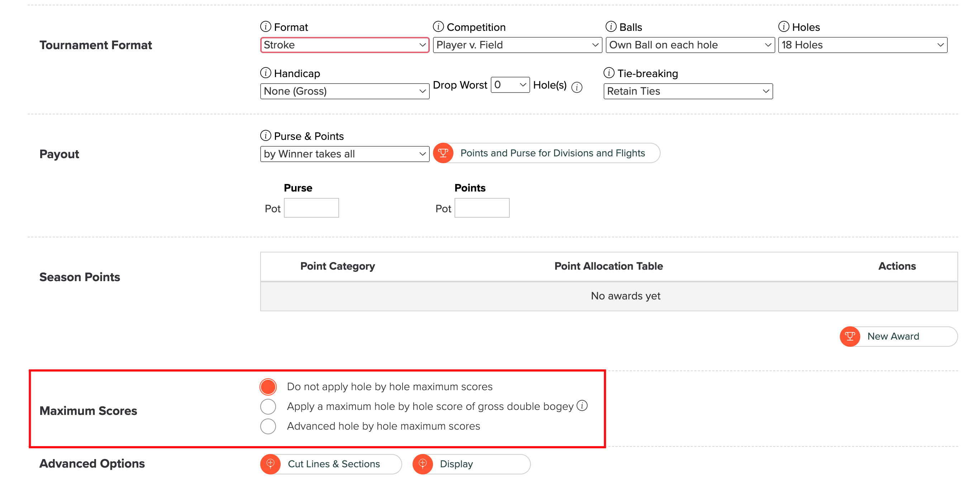Click the No awards yet row
Image resolution: width=980 pixels, height=487 pixels.
tap(609, 296)
